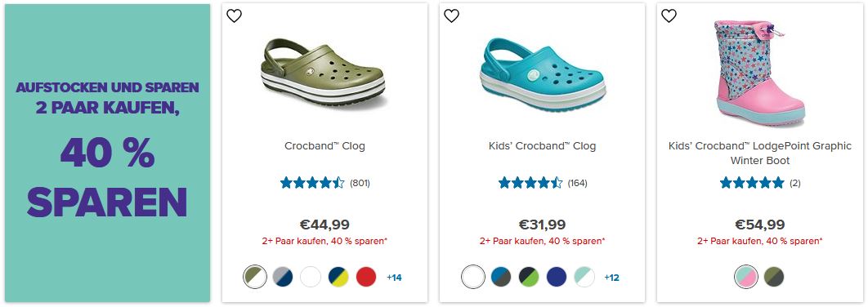Open the Crocband™ Clog product title link
The width and height of the screenshot is (868, 307).
pyautogui.click(x=325, y=146)
